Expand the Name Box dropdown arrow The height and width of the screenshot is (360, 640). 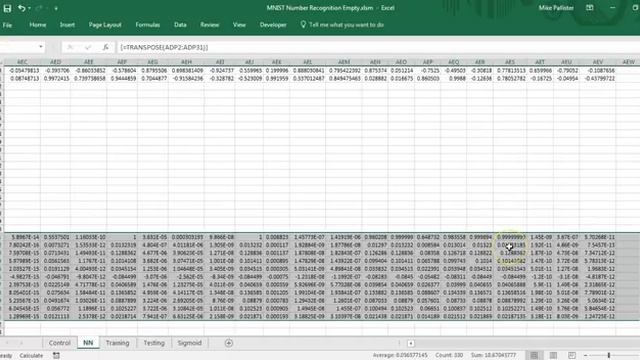click(x=40, y=47)
